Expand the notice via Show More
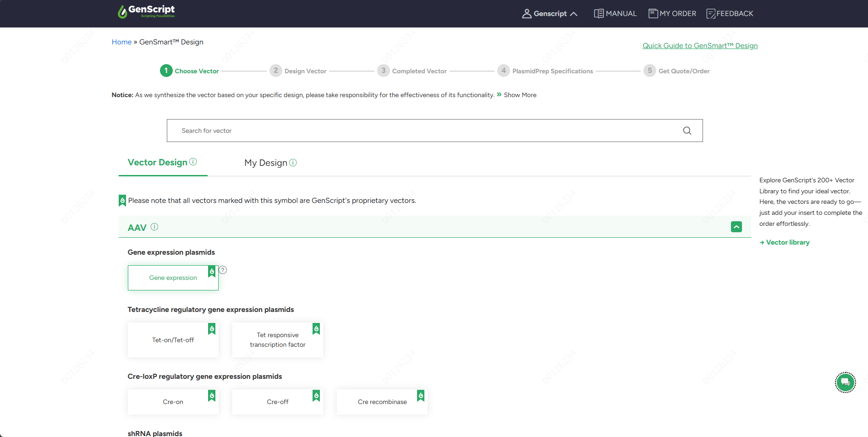 click(520, 95)
